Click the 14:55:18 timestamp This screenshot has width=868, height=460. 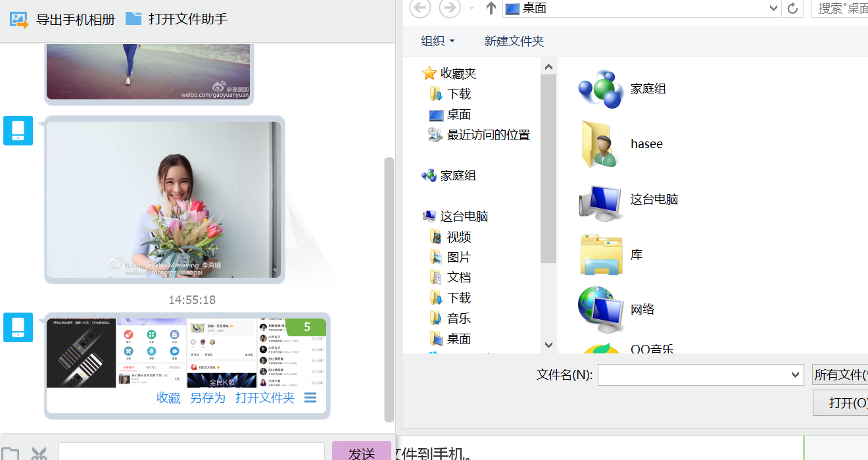tap(192, 300)
